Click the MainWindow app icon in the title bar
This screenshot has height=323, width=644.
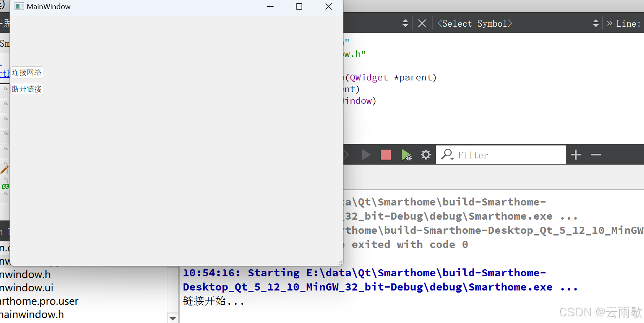click(x=19, y=6)
